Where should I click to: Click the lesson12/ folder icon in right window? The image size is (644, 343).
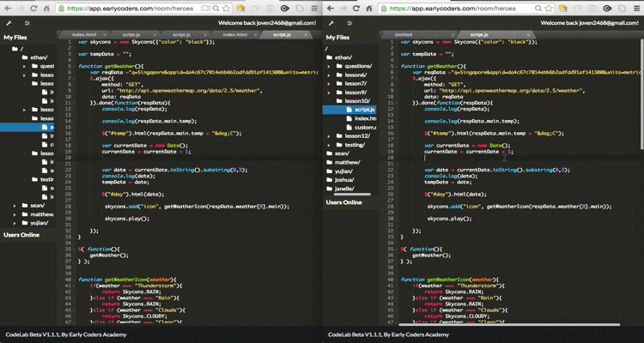point(339,135)
